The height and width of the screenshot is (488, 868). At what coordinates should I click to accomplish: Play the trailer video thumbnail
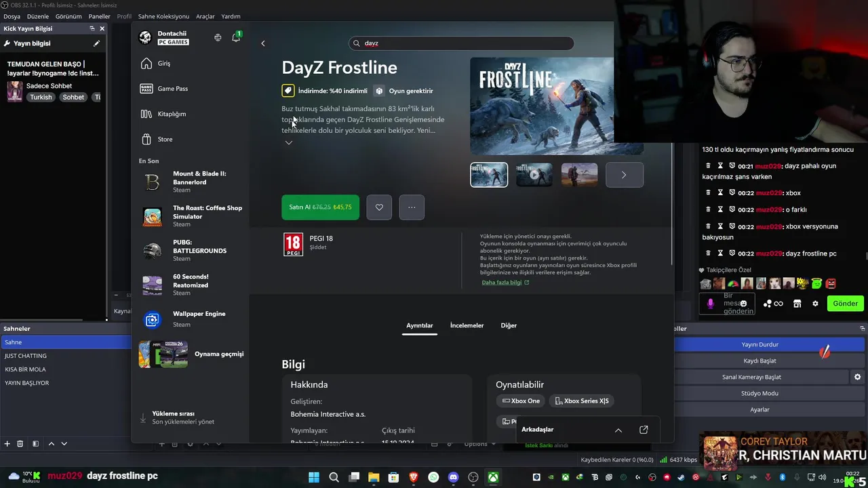534,175
